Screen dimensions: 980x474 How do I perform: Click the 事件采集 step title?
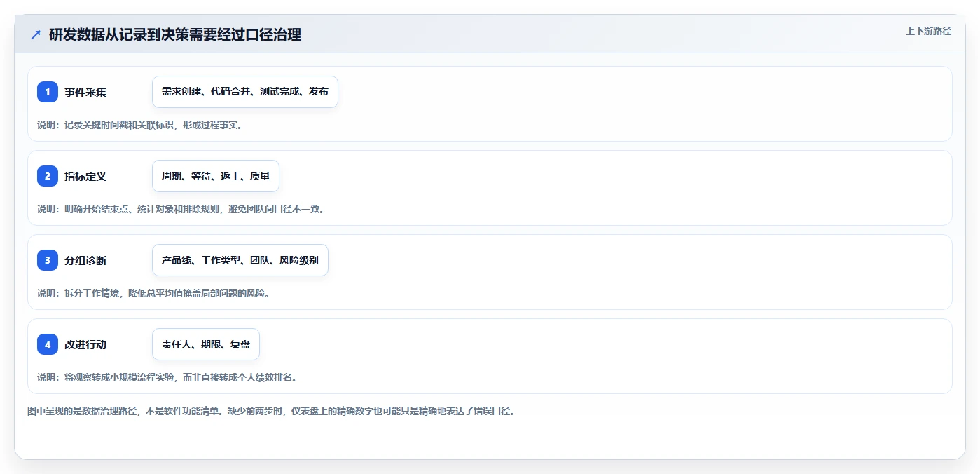point(85,92)
